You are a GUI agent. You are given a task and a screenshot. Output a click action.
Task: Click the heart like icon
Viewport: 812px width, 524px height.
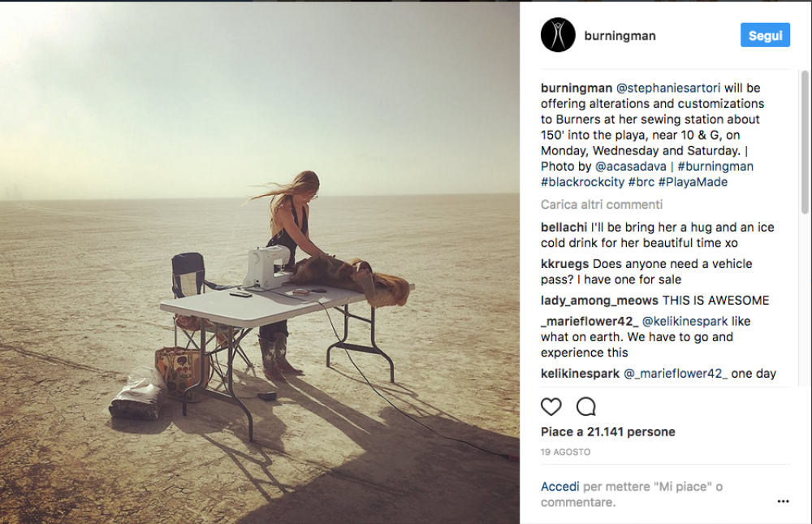click(x=551, y=407)
